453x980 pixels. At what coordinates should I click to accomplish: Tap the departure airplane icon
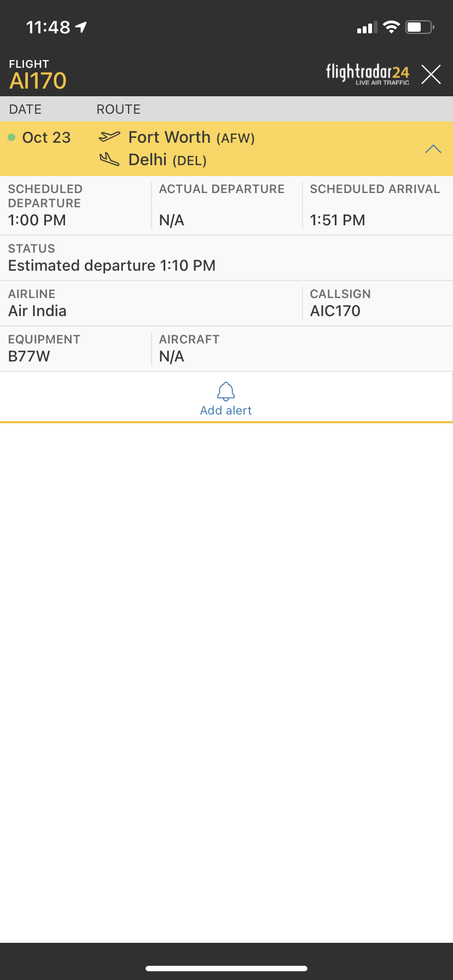pyautogui.click(x=109, y=136)
